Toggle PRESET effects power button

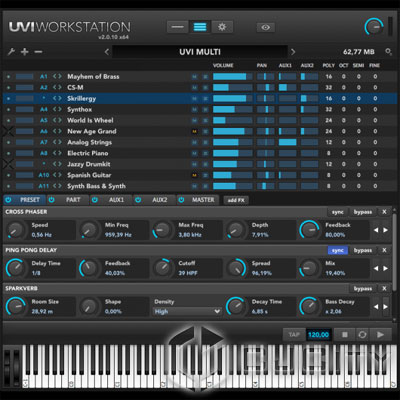[8, 200]
